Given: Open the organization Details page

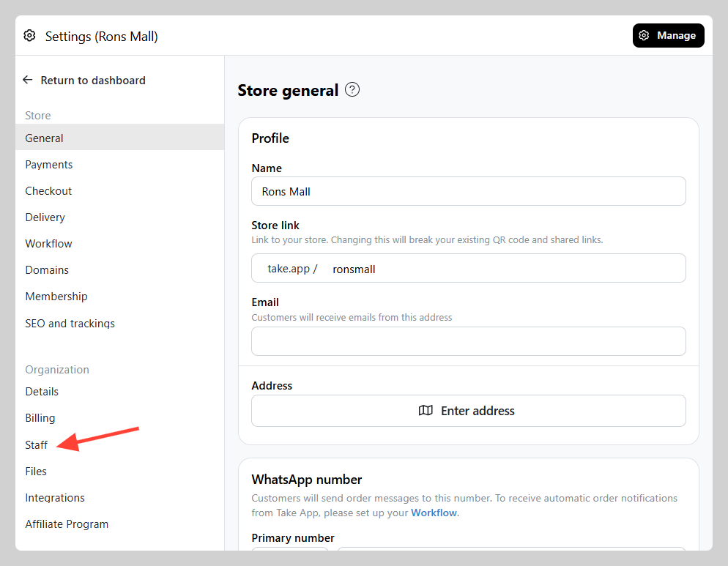Looking at the screenshot, I should 42,392.
